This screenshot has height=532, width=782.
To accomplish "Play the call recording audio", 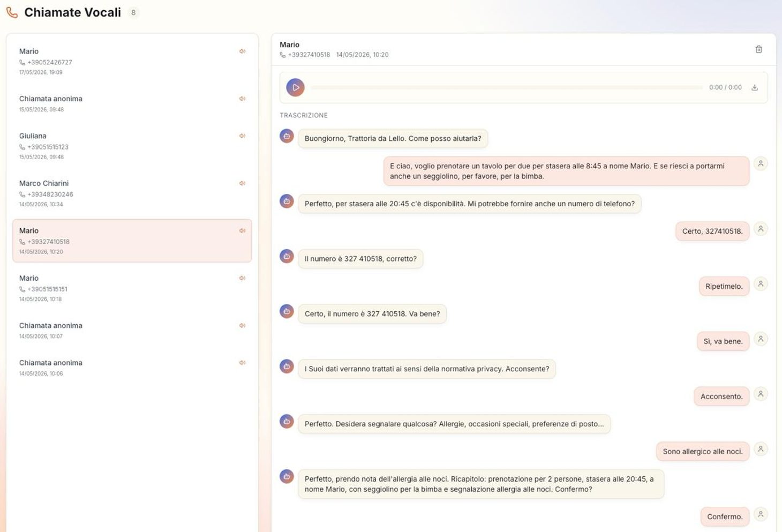I will pyautogui.click(x=295, y=87).
